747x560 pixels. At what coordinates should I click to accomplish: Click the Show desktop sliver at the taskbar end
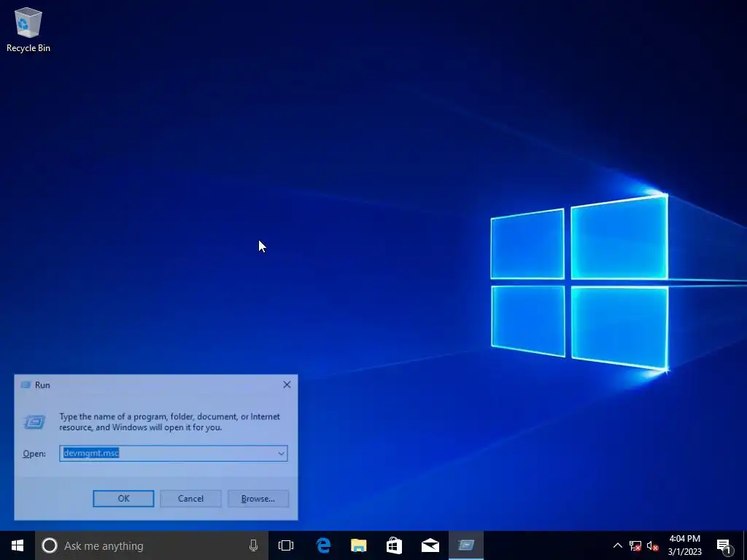click(x=745, y=545)
